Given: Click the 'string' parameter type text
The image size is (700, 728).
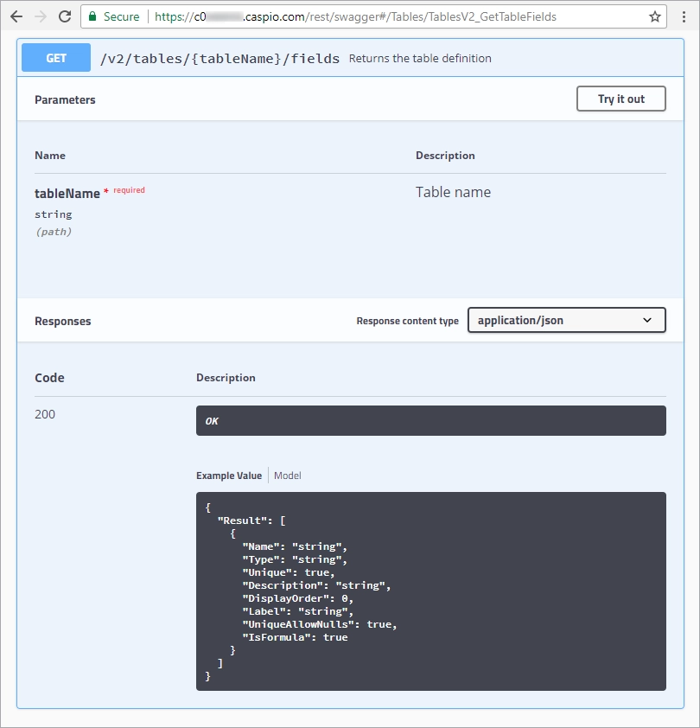Looking at the screenshot, I should [54, 214].
